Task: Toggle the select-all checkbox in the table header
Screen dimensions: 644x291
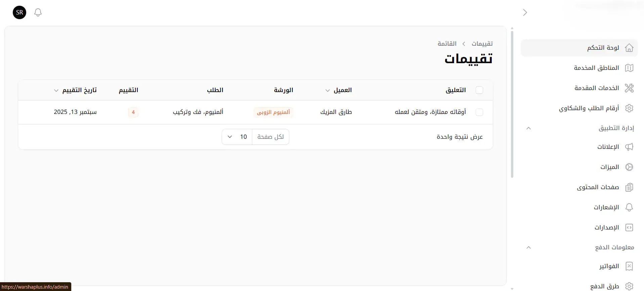Action: [x=479, y=90]
